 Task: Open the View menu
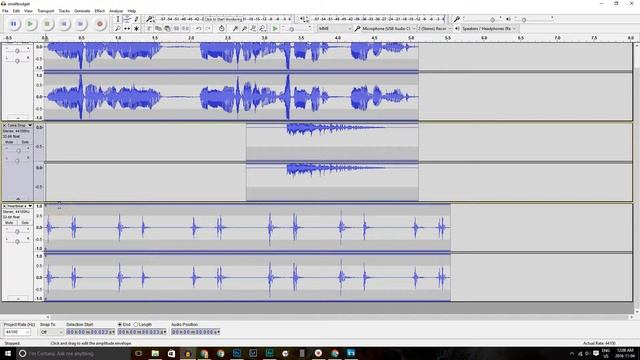[x=28, y=11]
